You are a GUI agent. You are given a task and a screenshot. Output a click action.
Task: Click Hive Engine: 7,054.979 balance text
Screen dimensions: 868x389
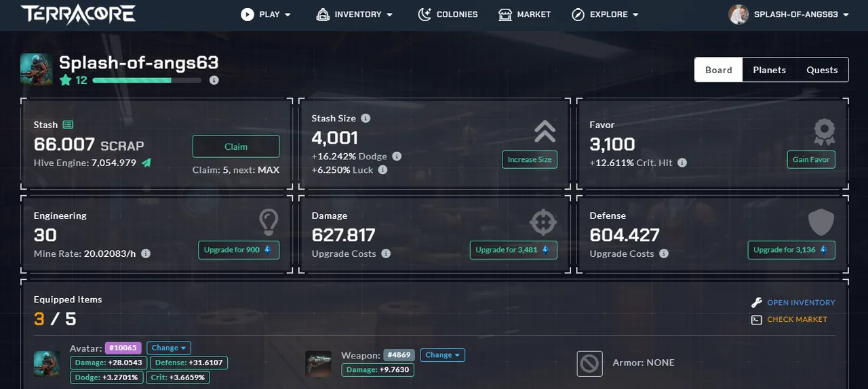coord(85,163)
